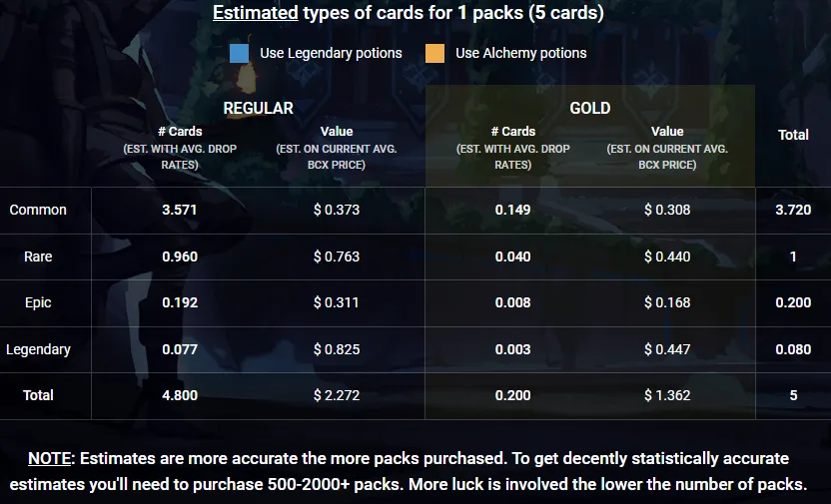
Task: Click the 'Value' header under GOLD
Action: pyautogui.click(x=667, y=132)
